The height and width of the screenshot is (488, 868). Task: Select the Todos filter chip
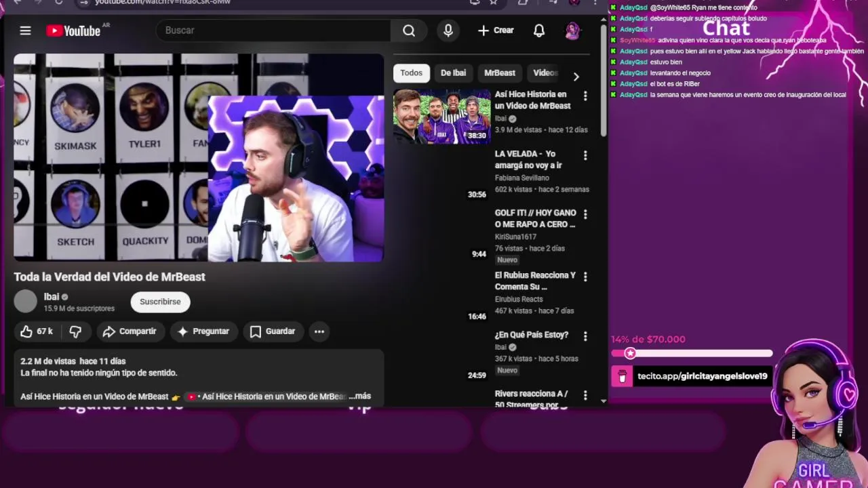(x=411, y=73)
